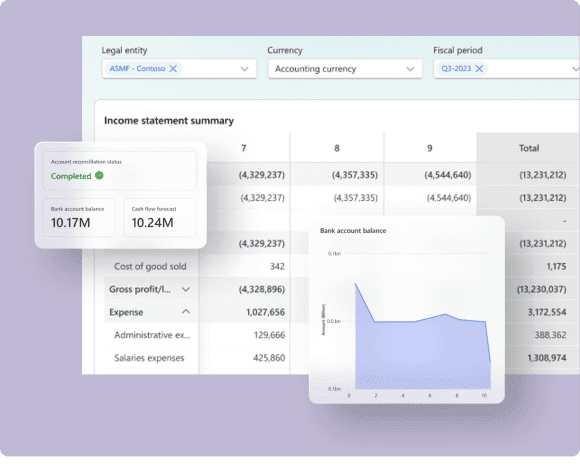The width and height of the screenshot is (580, 464).
Task: Click the Bank account balance chart title
Action: [x=353, y=231]
